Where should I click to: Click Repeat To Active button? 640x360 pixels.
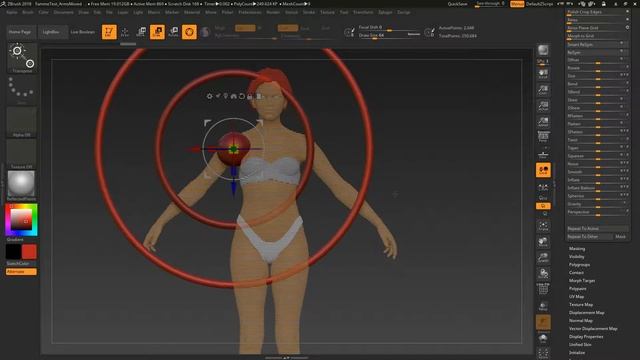(x=597, y=229)
